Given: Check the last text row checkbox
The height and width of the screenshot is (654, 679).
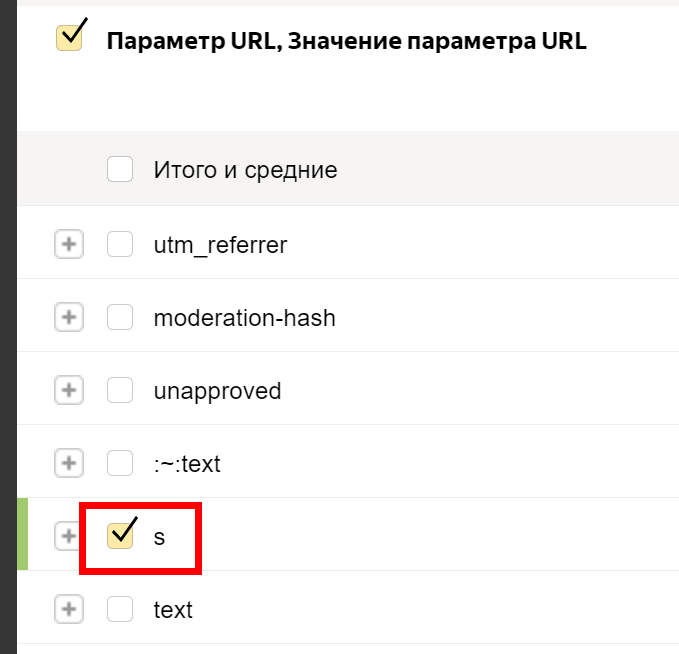Looking at the screenshot, I should pos(120,609).
